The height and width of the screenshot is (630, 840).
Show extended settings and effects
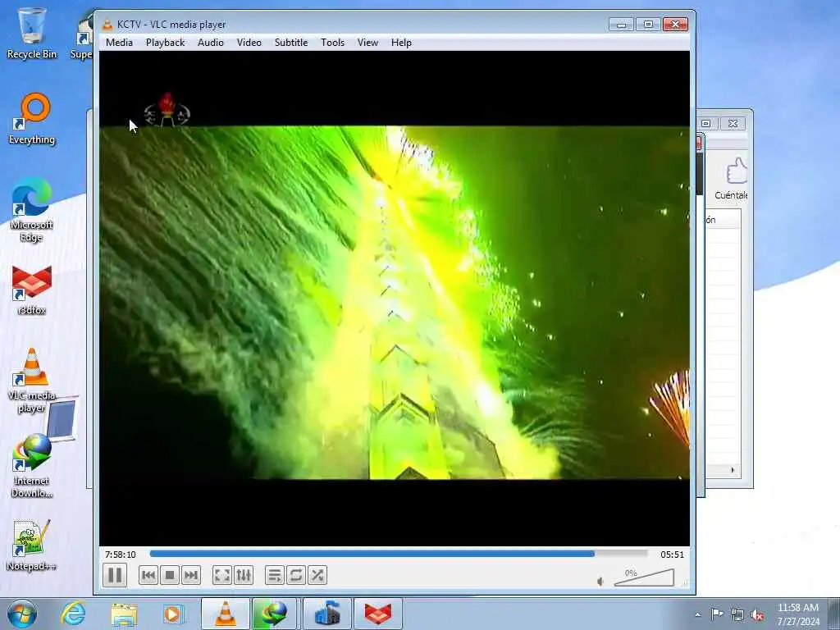click(x=243, y=575)
